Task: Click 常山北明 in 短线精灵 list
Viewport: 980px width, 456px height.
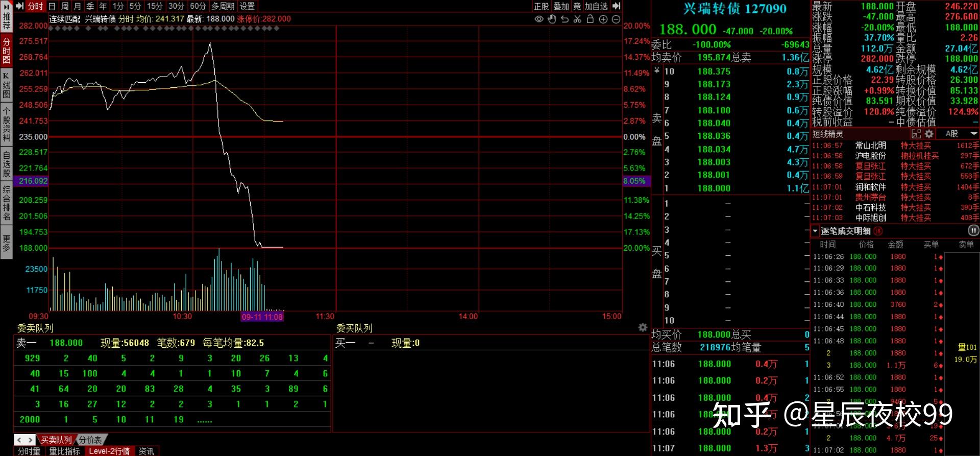Action: point(871,146)
